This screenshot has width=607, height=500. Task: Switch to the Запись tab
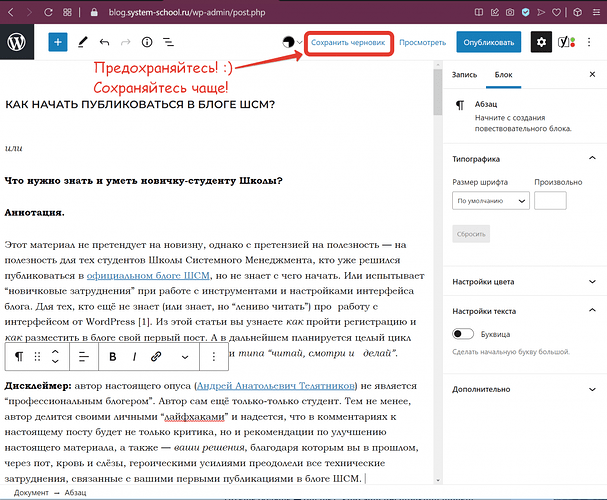tap(464, 75)
